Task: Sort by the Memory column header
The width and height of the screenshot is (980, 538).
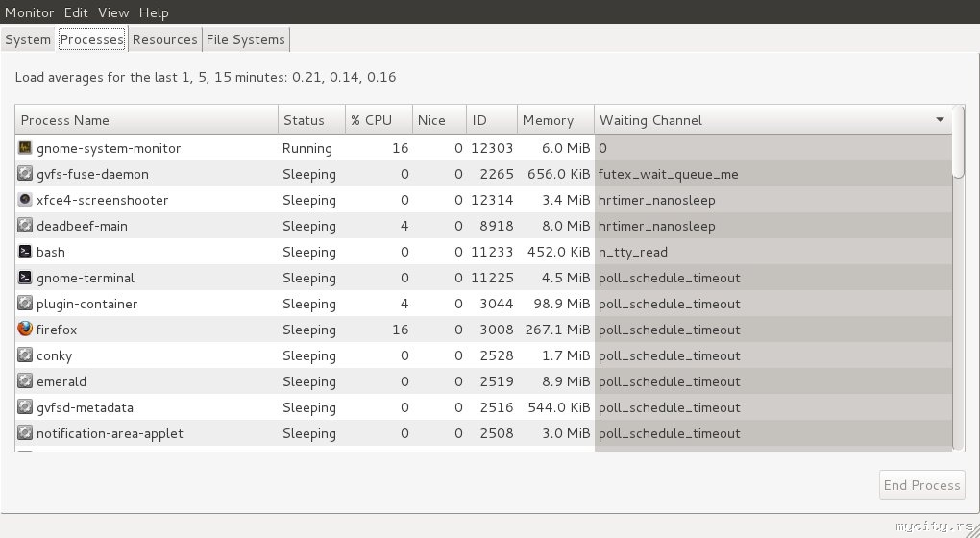Action: click(554, 120)
